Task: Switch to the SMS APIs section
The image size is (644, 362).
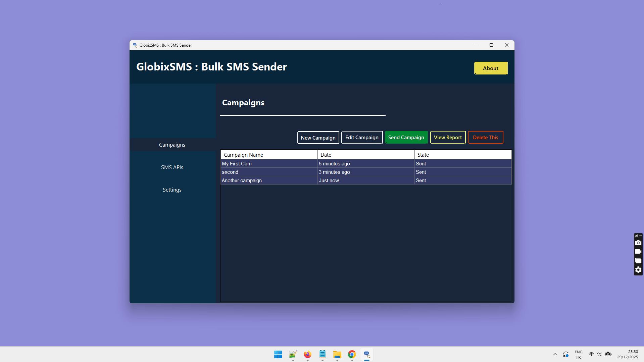Action: pyautogui.click(x=172, y=167)
